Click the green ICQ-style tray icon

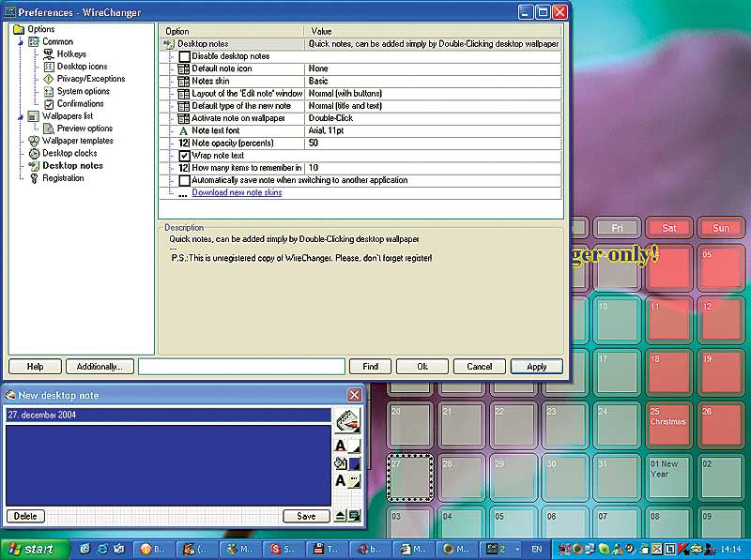click(604, 550)
